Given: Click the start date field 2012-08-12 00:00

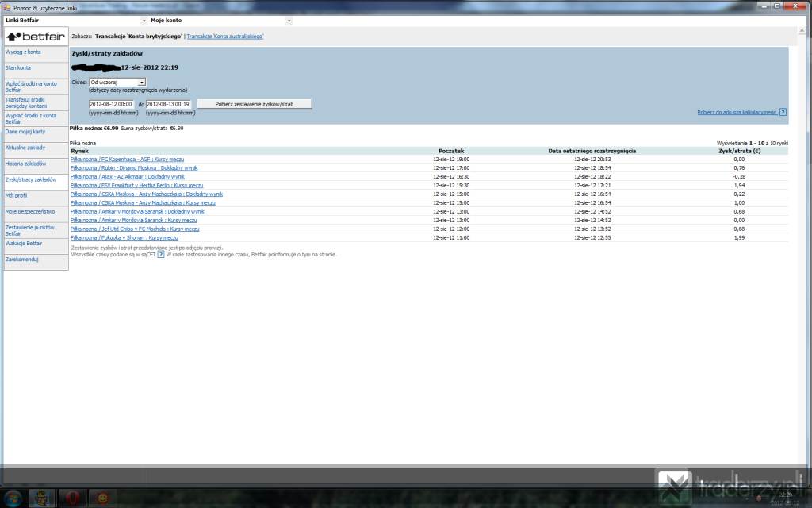Looking at the screenshot, I should [111, 104].
